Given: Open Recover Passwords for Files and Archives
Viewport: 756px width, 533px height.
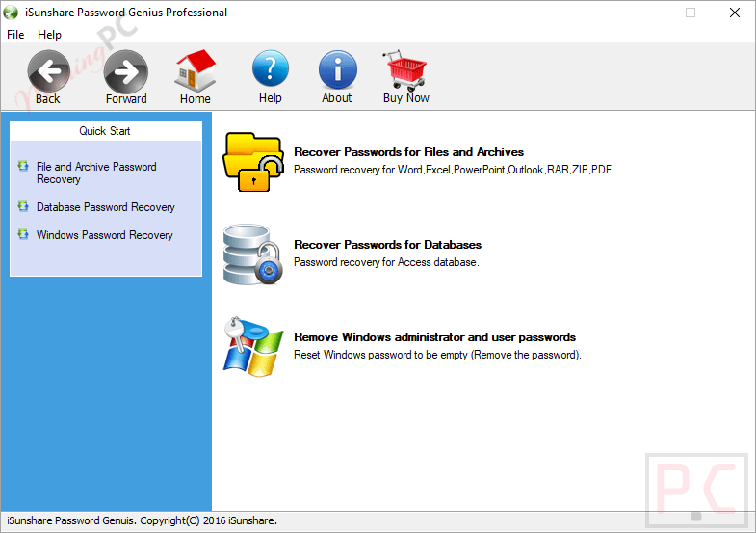Looking at the screenshot, I should coord(409,152).
